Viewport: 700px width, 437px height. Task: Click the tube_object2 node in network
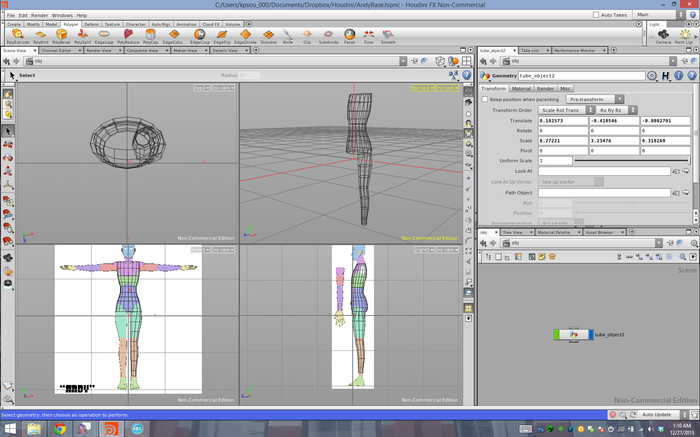574,334
